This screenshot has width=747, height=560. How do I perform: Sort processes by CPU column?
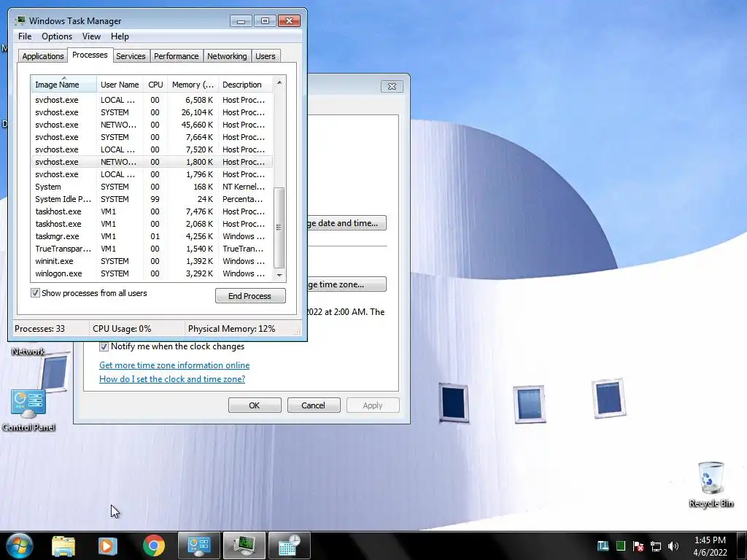[x=155, y=85]
